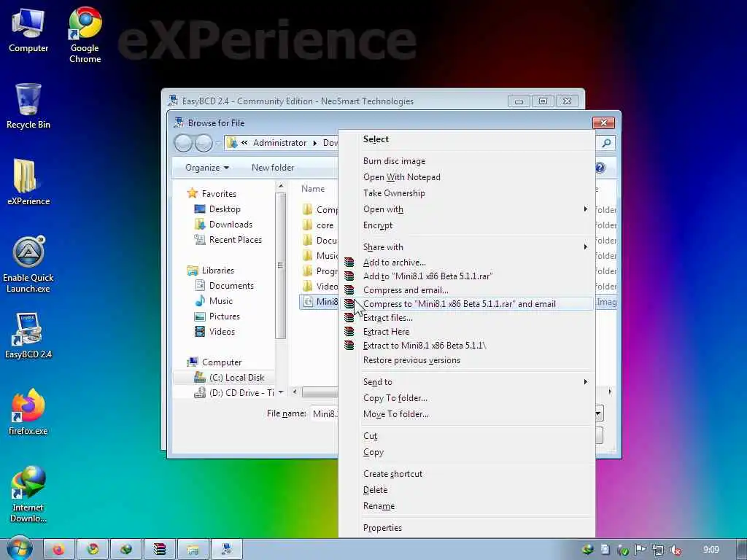Choose Add to "Mini8.1 x86 Beta 5.1.1.rar"
The height and width of the screenshot is (560, 747).
pyautogui.click(x=467, y=276)
